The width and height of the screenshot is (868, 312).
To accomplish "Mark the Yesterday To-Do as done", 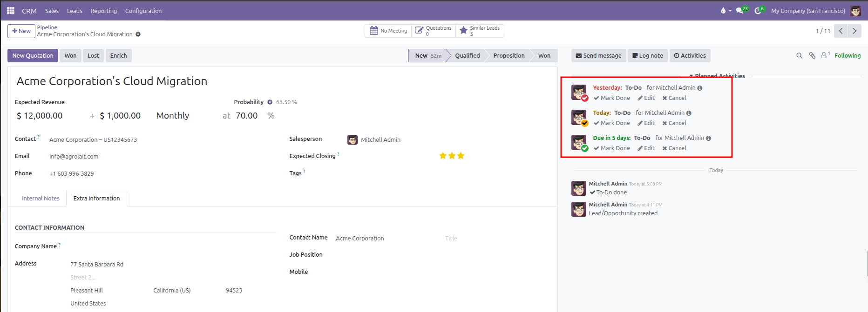I will coord(611,98).
